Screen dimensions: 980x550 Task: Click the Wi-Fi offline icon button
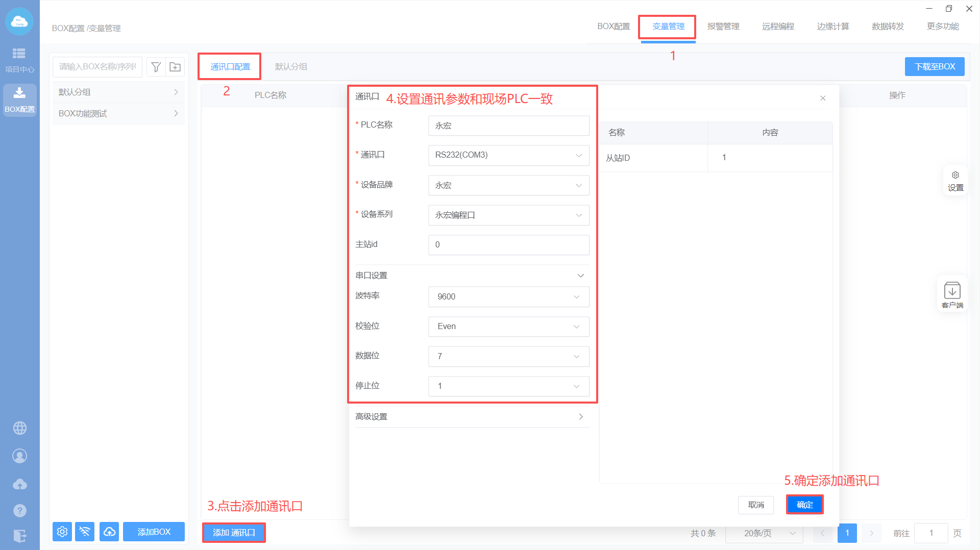point(85,532)
